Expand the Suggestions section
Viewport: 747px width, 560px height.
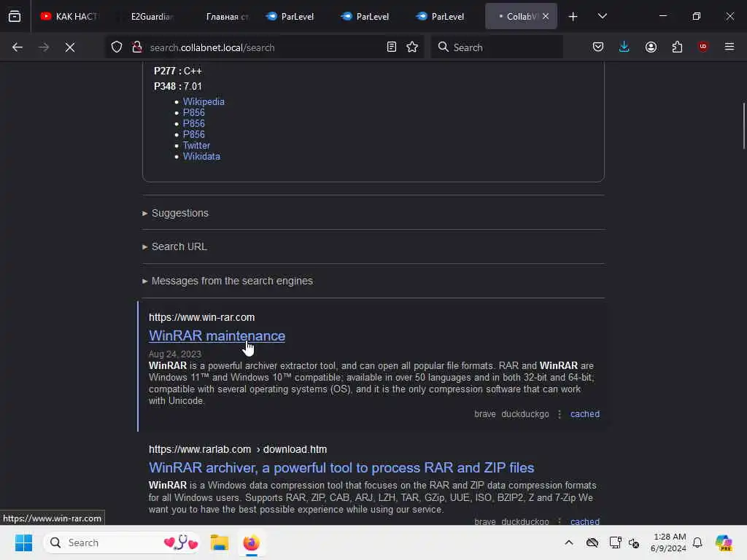pyautogui.click(x=175, y=213)
